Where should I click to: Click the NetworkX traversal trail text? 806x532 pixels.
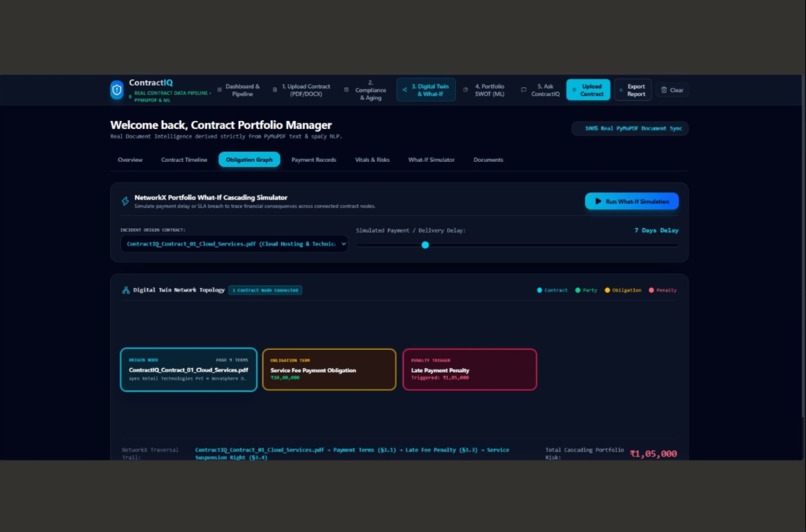352,454
